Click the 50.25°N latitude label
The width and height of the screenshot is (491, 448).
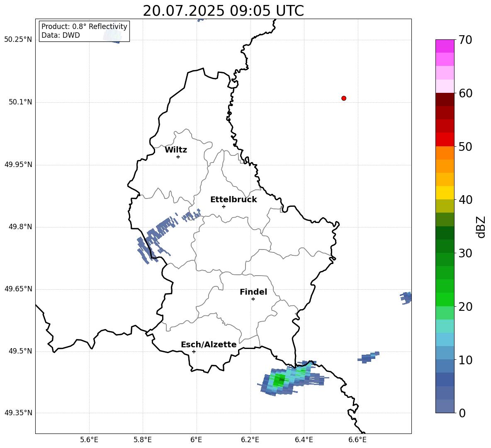18,40
